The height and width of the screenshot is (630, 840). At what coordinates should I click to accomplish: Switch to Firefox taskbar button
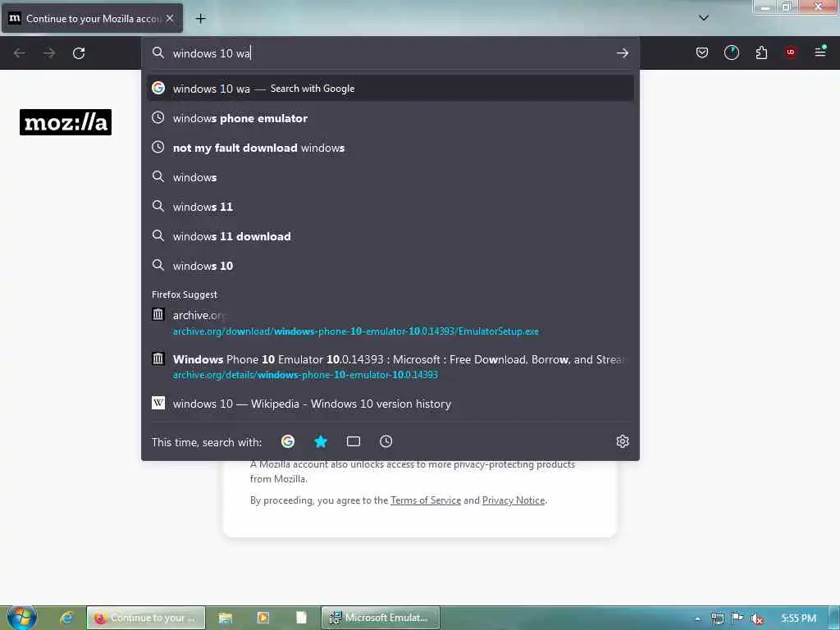click(146, 618)
